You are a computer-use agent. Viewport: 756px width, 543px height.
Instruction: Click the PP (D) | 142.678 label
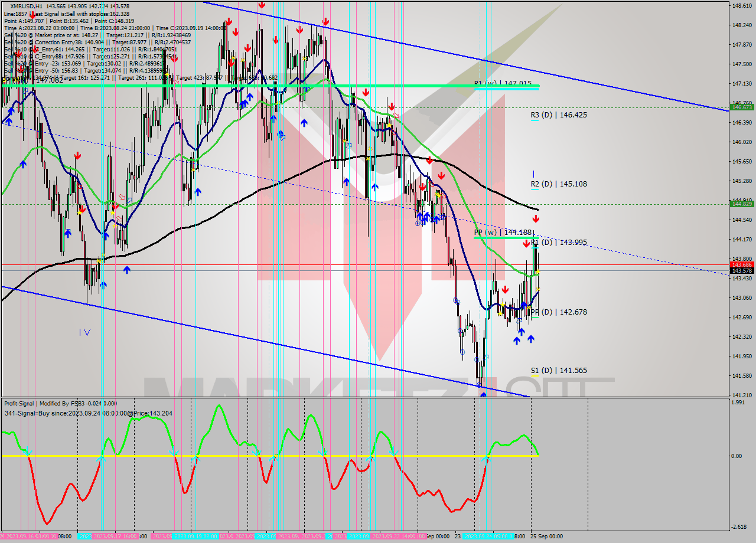click(x=559, y=312)
